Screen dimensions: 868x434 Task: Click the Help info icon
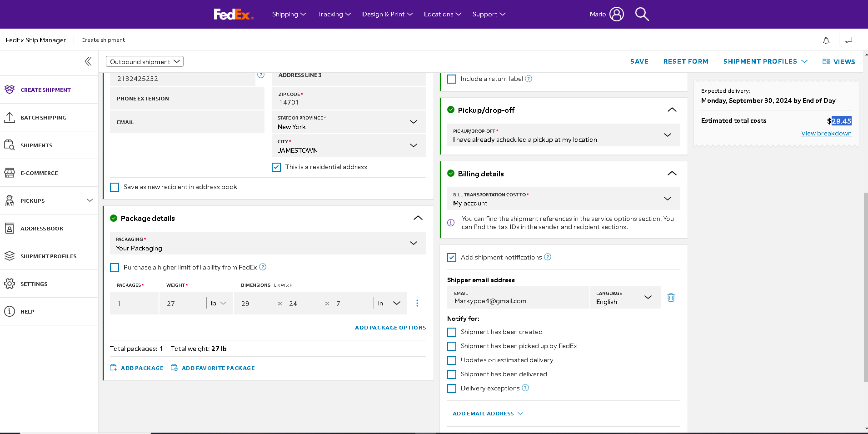(10, 311)
